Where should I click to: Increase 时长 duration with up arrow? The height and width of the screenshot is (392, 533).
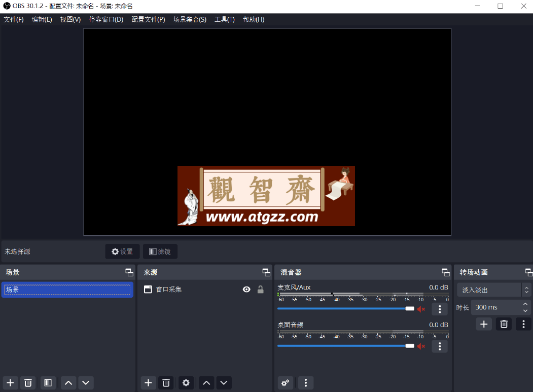tap(525, 304)
